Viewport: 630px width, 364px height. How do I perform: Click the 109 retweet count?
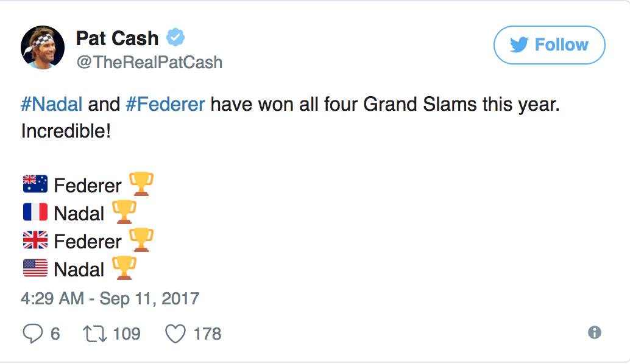pos(127,334)
